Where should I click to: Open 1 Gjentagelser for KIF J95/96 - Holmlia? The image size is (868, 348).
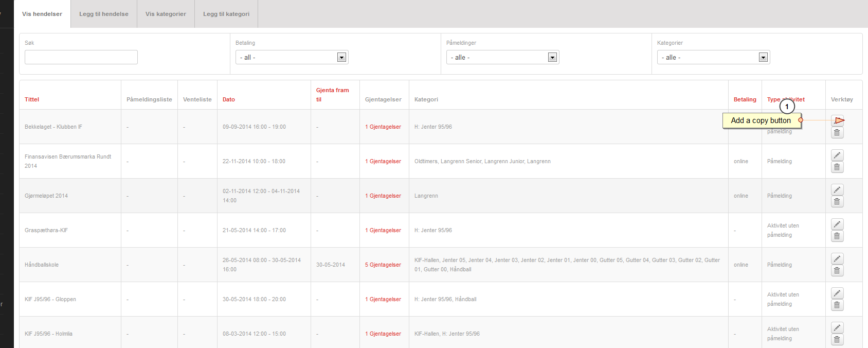click(383, 334)
